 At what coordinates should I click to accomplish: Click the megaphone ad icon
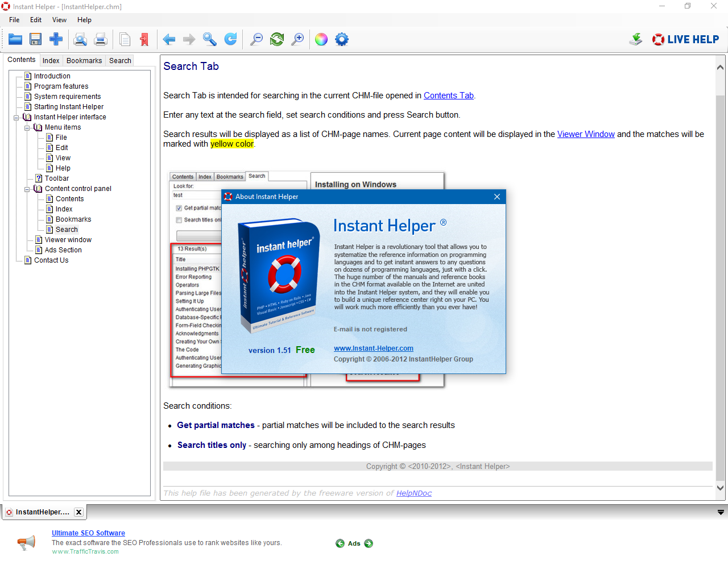pyautogui.click(x=27, y=543)
